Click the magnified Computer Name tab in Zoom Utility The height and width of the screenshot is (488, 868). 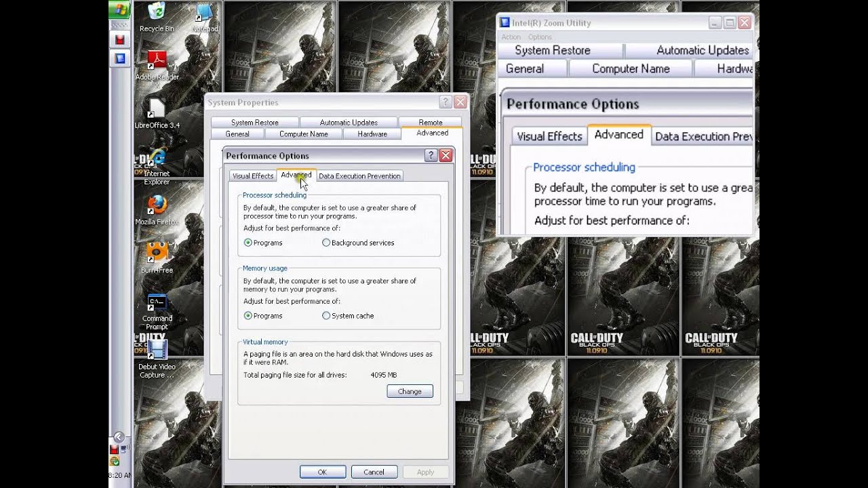tap(631, 68)
